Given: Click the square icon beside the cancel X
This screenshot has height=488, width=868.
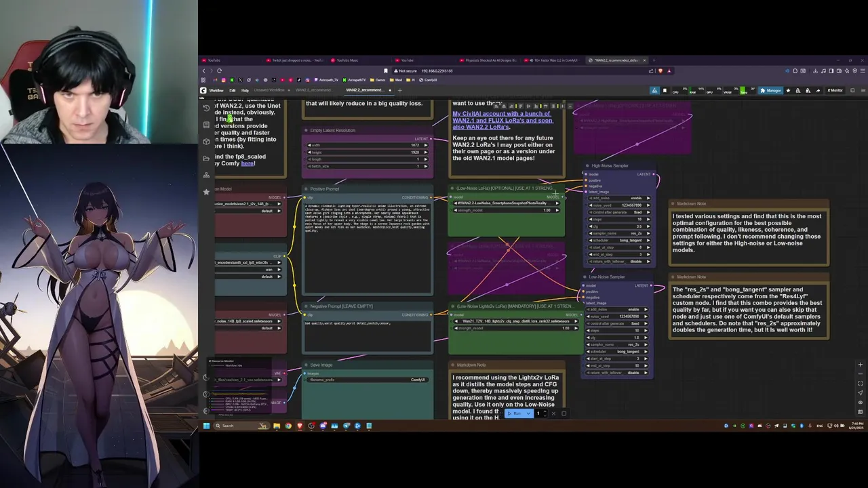Looking at the screenshot, I should point(564,413).
